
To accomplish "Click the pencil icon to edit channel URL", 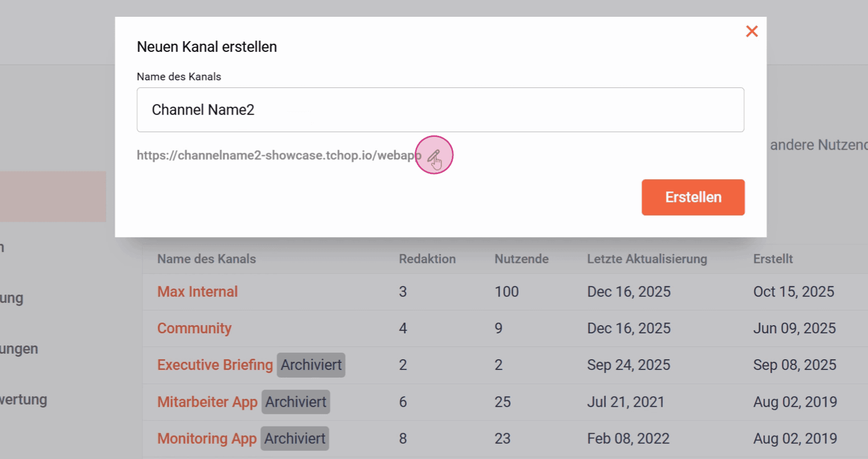I will 433,155.
